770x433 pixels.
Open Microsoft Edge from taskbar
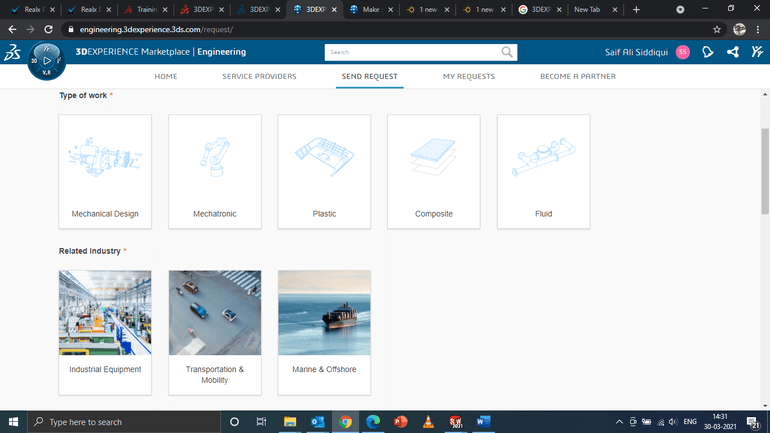coord(373,422)
